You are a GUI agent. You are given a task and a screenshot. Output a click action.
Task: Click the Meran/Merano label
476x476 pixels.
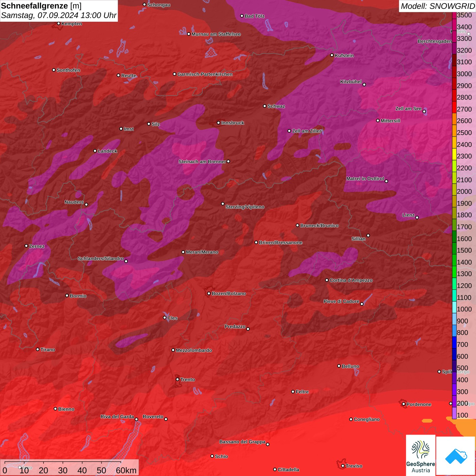pos(202,252)
